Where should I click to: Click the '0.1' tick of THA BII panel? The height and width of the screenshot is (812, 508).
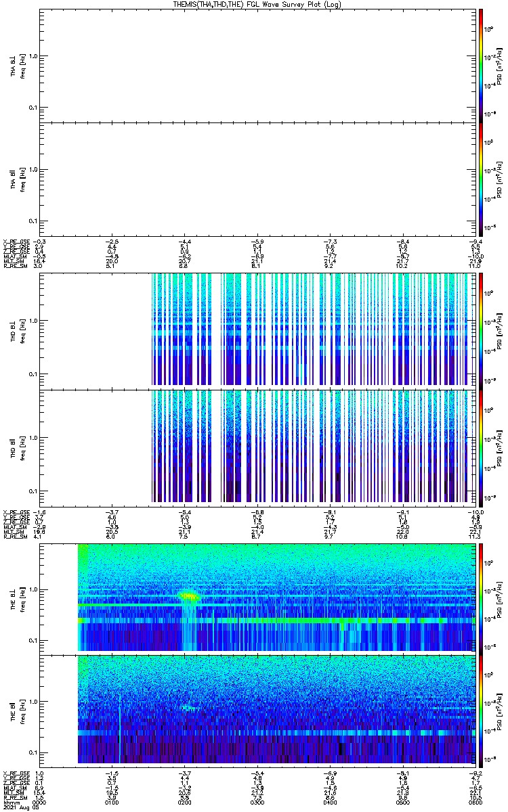(33, 221)
